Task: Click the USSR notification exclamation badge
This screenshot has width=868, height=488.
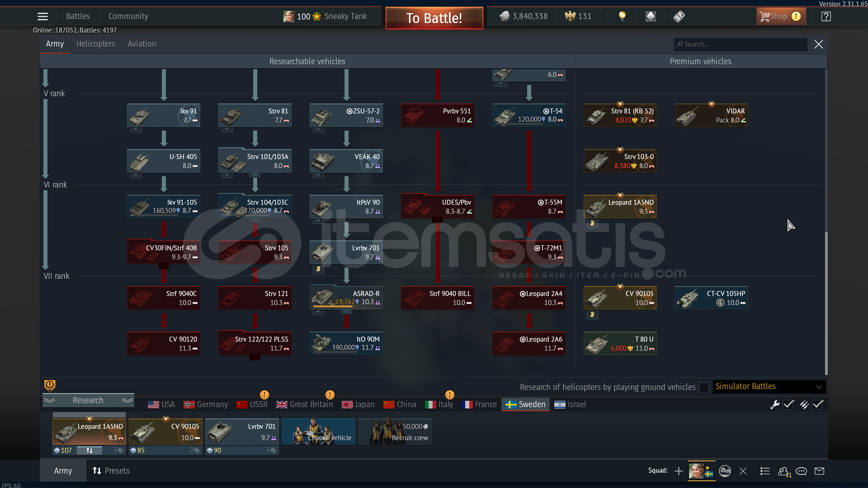Action: pyautogui.click(x=264, y=395)
